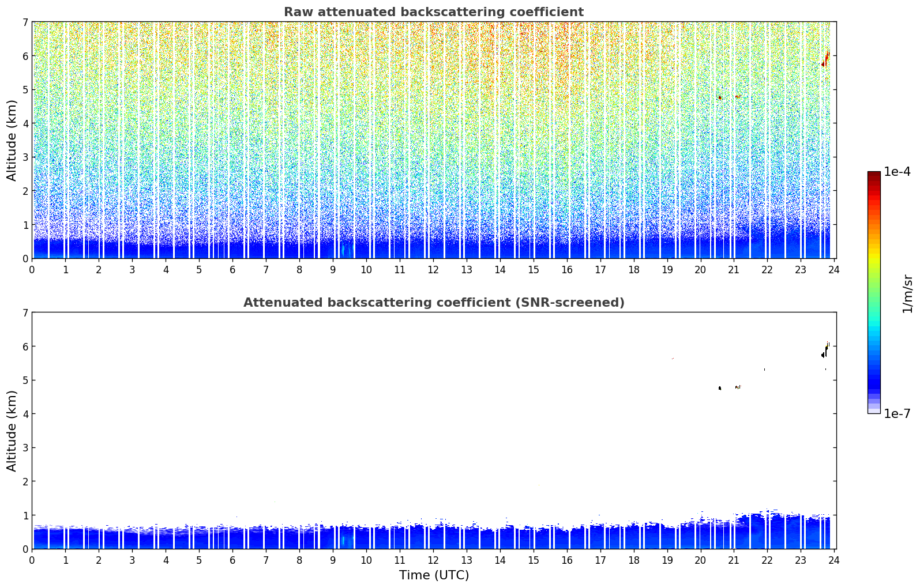Select the "Time (UTC)" axis label
This screenshot has width=920, height=588.
(434, 575)
